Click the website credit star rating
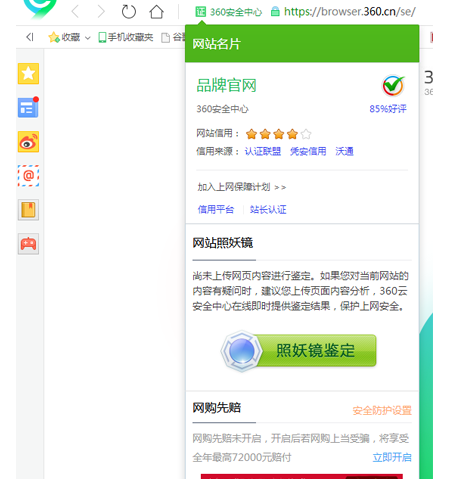 (278, 134)
